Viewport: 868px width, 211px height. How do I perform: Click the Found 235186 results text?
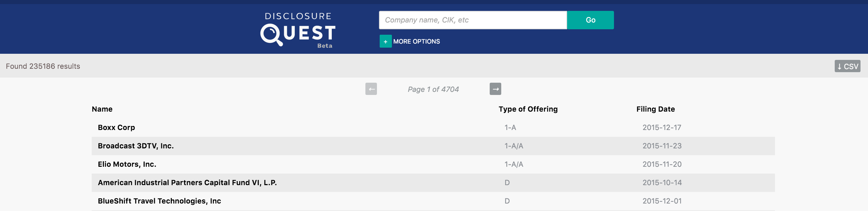(x=43, y=66)
